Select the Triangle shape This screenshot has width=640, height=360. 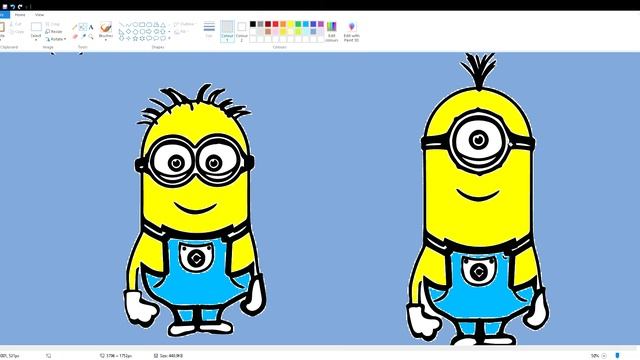pos(163,25)
